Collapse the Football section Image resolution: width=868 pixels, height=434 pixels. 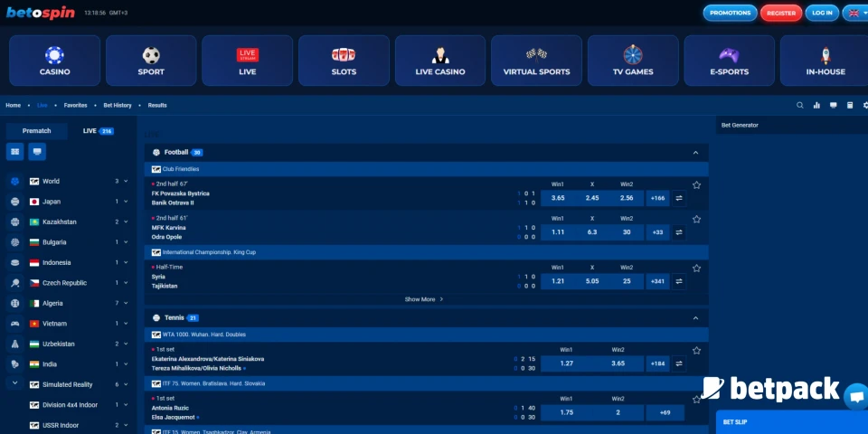pos(696,153)
